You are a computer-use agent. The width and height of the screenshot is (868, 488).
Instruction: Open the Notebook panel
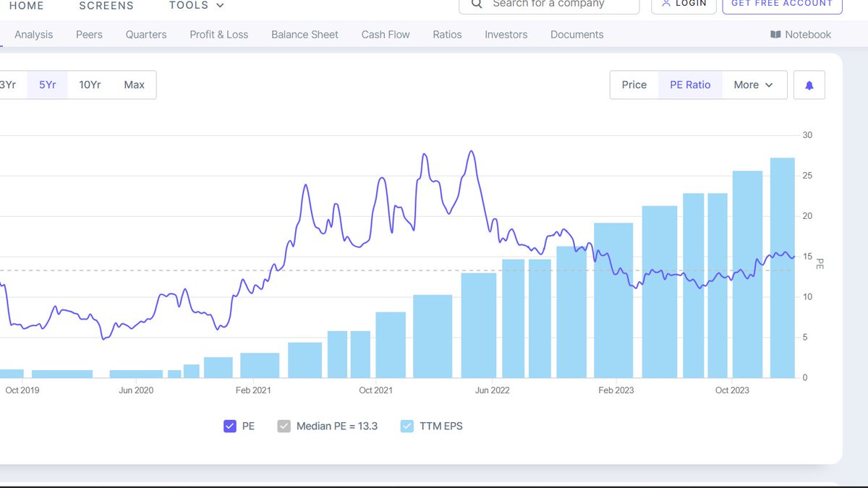(801, 34)
